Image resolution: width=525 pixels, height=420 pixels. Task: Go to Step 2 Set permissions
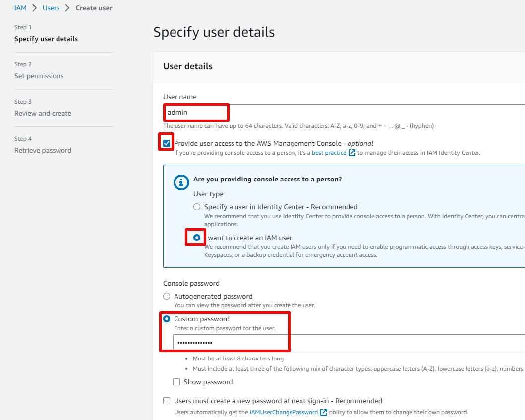(39, 76)
